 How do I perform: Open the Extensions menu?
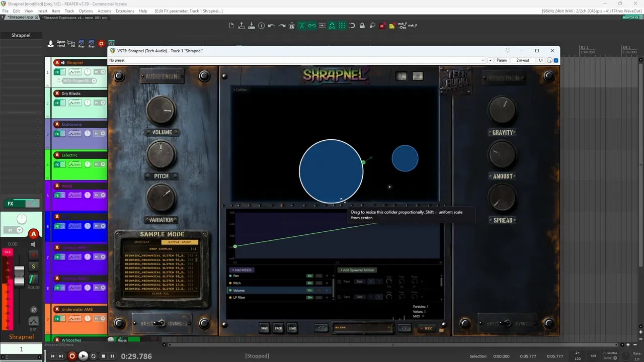coord(125,11)
